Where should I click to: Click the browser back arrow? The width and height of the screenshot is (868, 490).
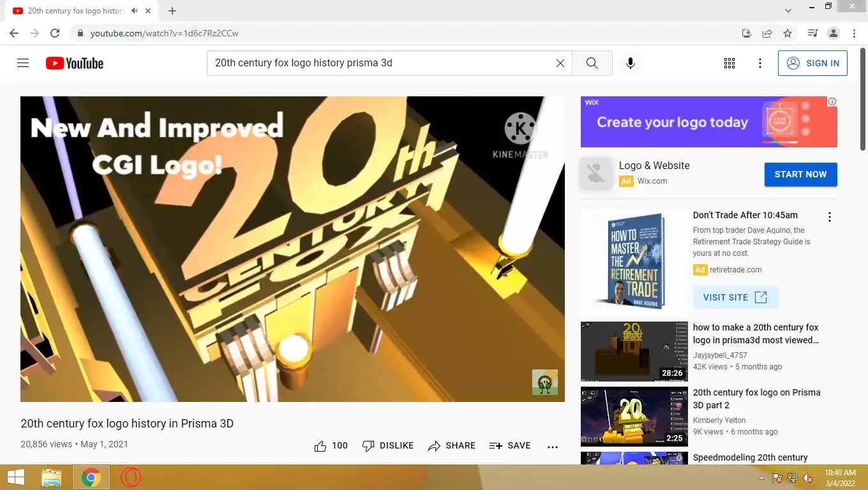(14, 33)
